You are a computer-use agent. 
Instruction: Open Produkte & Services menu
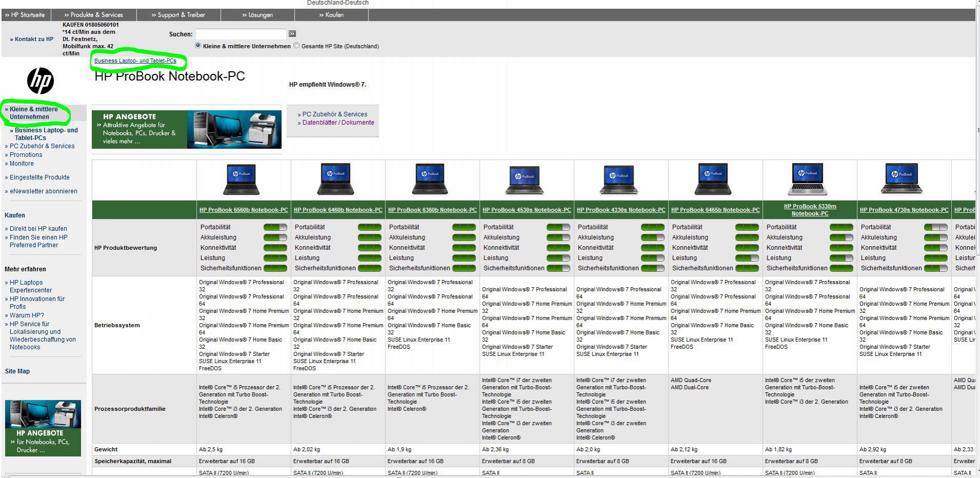pos(94,15)
